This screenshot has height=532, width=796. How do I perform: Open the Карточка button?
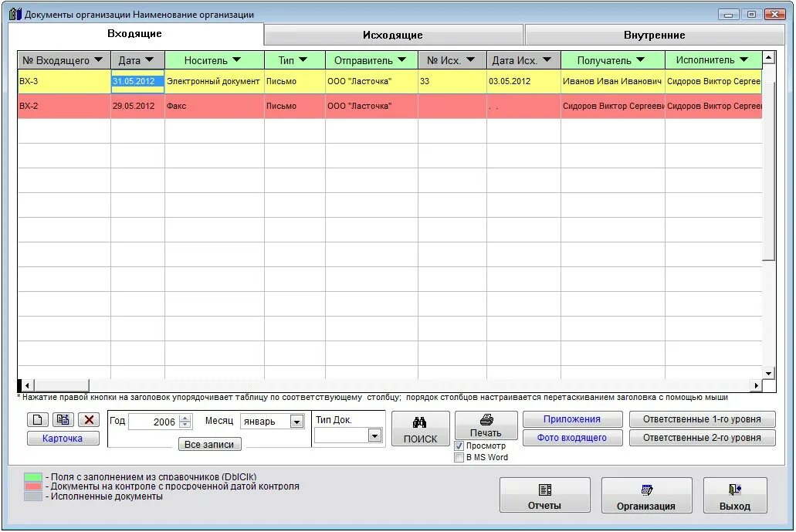[63, 438]
